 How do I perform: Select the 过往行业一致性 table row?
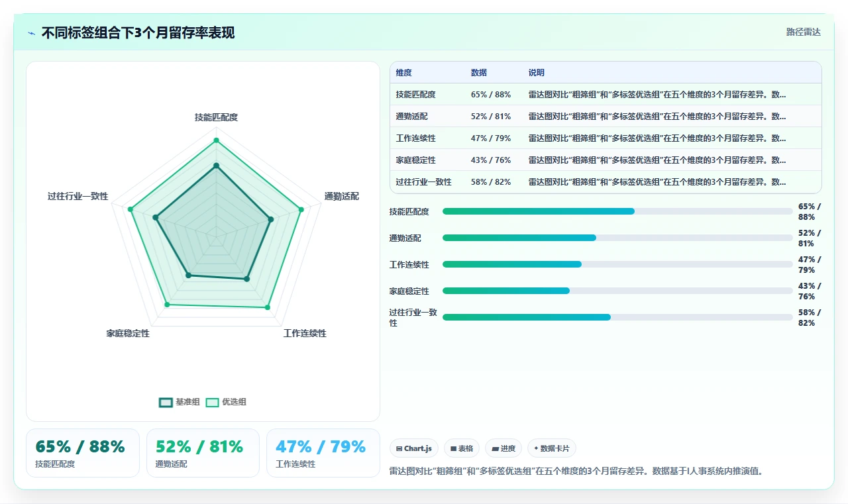click(x=606, y=182)
